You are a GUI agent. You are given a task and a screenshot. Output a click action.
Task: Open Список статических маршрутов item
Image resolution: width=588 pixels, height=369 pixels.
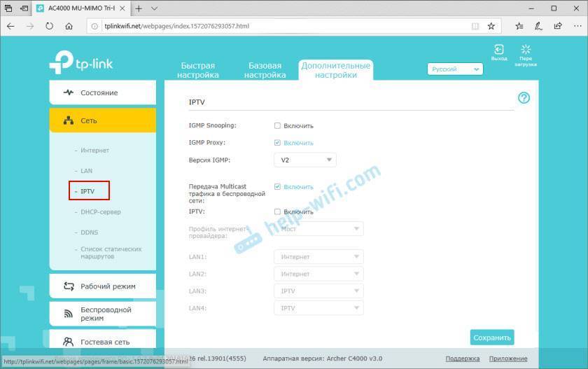pos(111,253)
